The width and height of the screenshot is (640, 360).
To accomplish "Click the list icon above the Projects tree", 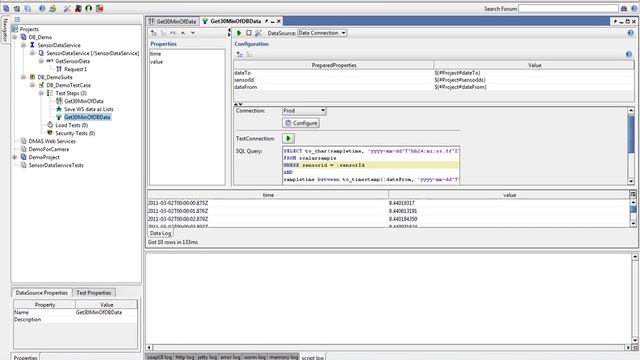I will pyautogui.click(x=17, y=20).
